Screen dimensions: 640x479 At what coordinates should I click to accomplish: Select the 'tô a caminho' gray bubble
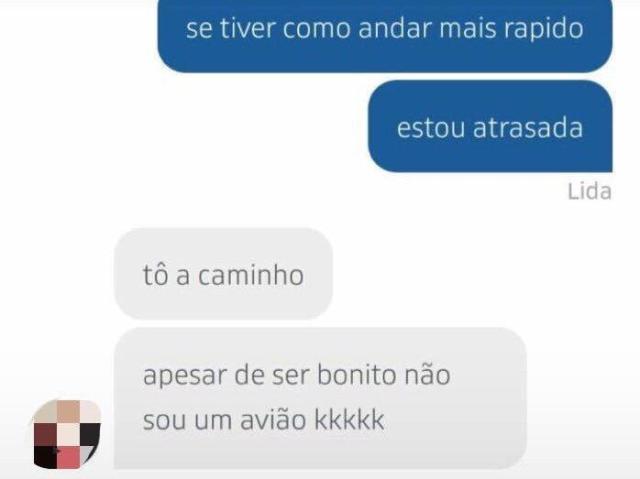click(223, 274)
